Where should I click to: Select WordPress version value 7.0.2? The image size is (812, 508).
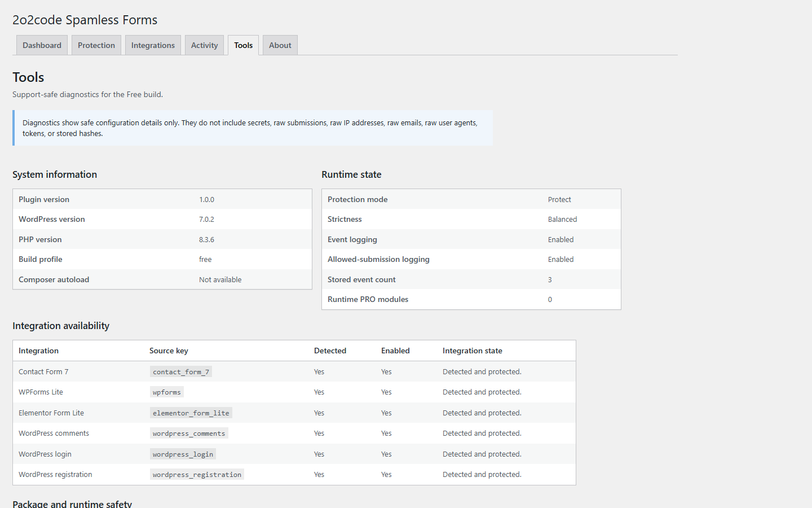(206, 220)
